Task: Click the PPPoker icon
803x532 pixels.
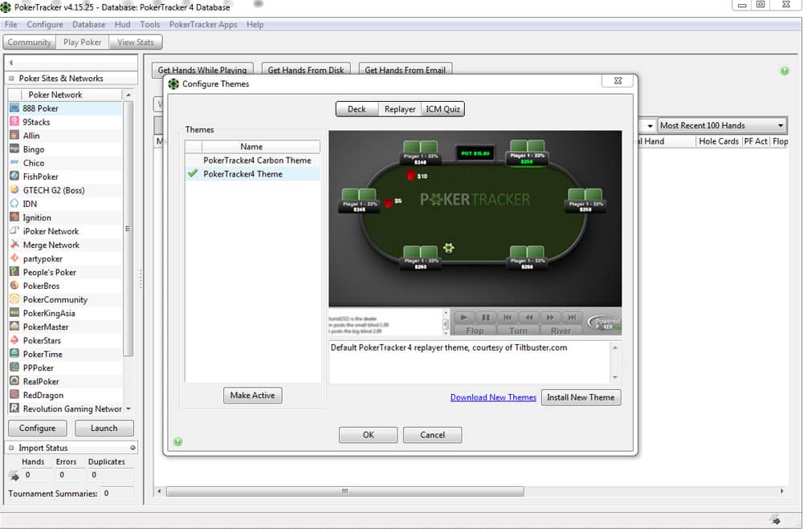Action: (x=14, y=368)
